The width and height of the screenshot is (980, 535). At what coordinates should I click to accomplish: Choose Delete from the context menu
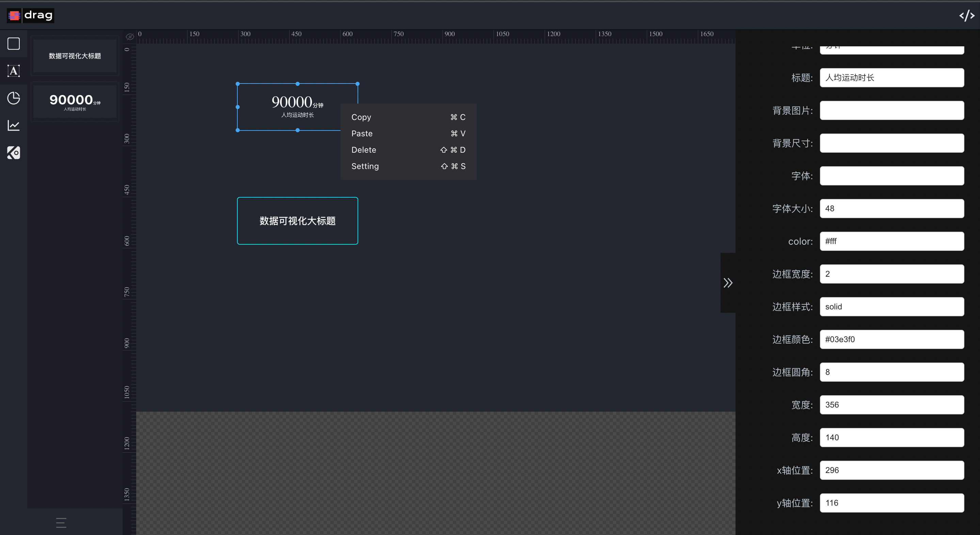(x=408, y=150)
